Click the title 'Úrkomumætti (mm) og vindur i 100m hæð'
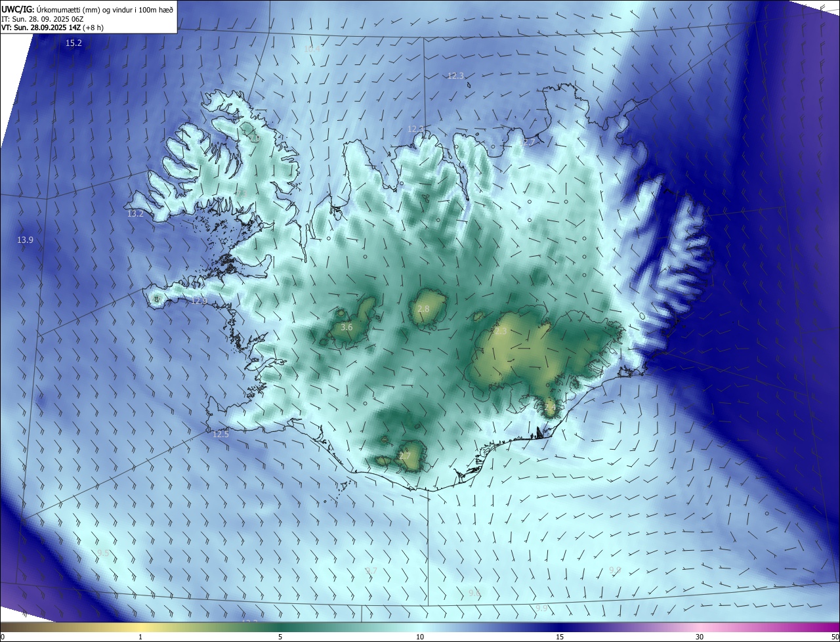The height and width of the screenshot is (642, 840). [104, 9]
